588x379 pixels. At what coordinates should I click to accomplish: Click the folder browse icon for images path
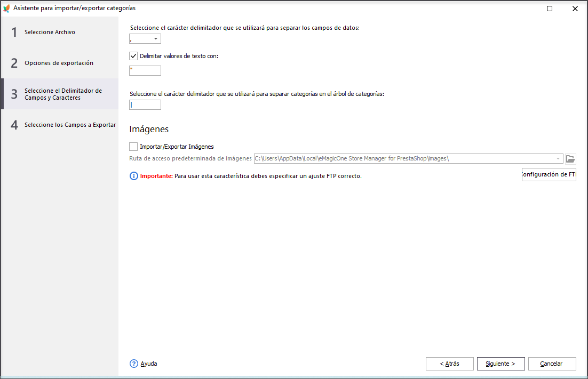570,159
